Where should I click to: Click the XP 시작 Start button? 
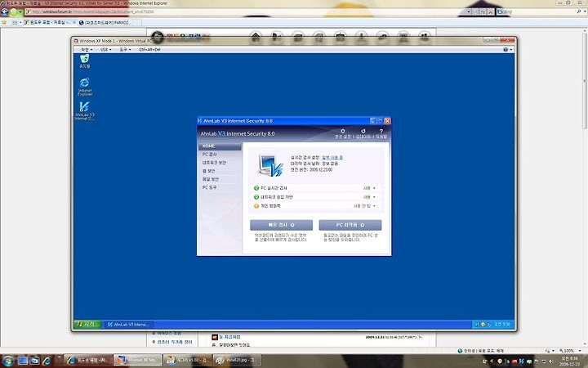87,324
